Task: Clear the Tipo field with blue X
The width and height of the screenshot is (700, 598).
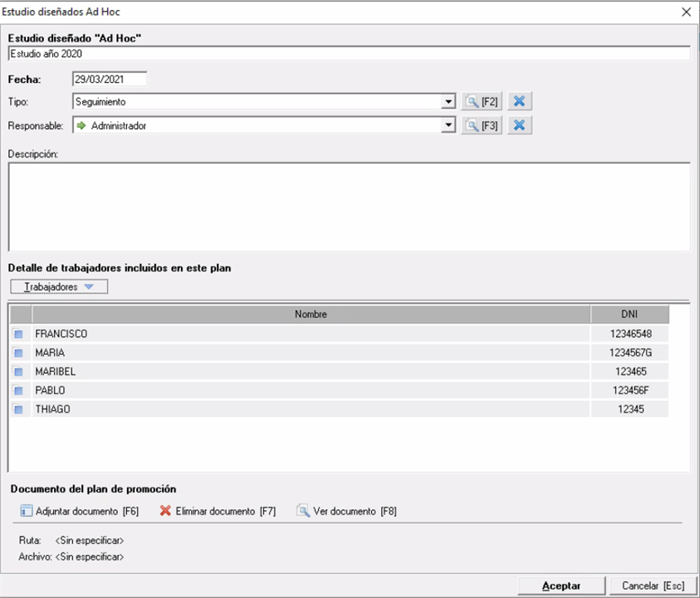Action: coord(519,102)
